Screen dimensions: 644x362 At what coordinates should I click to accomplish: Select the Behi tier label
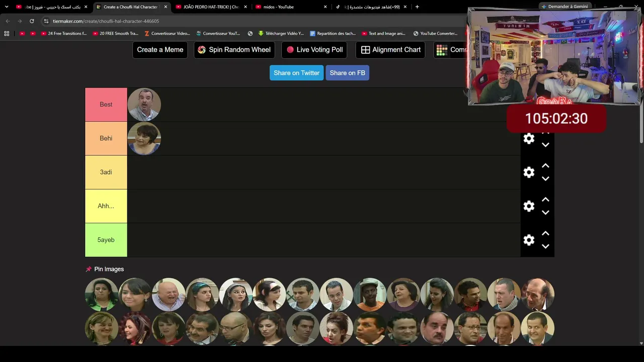(106, 138)
